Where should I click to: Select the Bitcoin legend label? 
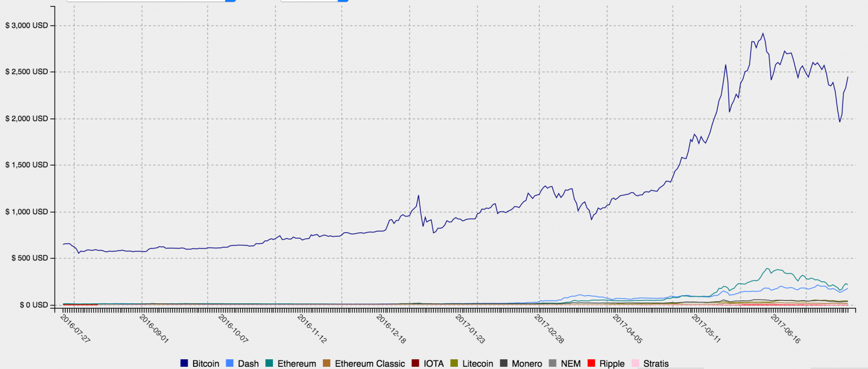pyautogui.click(x=206, y=364)
